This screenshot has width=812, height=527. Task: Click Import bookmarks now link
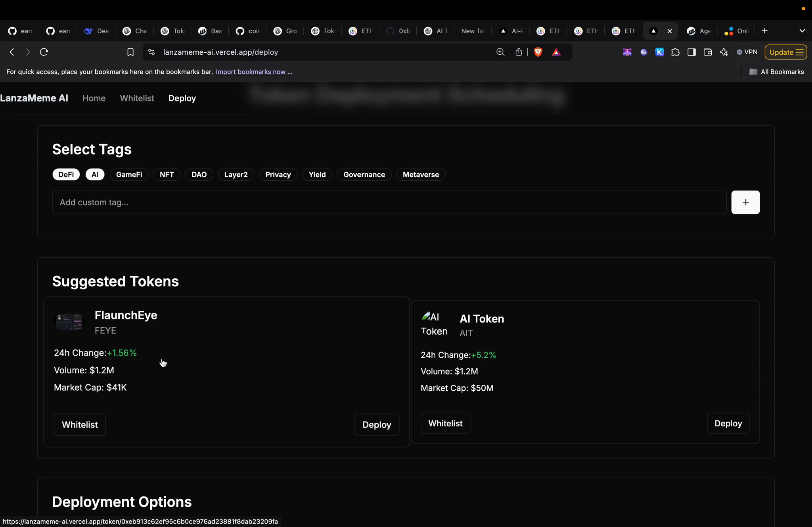254,72
